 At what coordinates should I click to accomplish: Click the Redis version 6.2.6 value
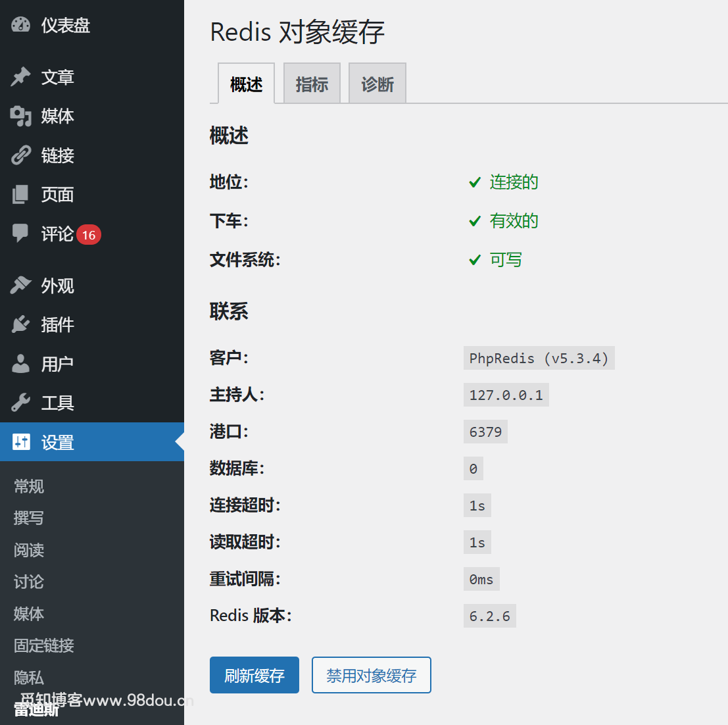[x=490, y=616]
